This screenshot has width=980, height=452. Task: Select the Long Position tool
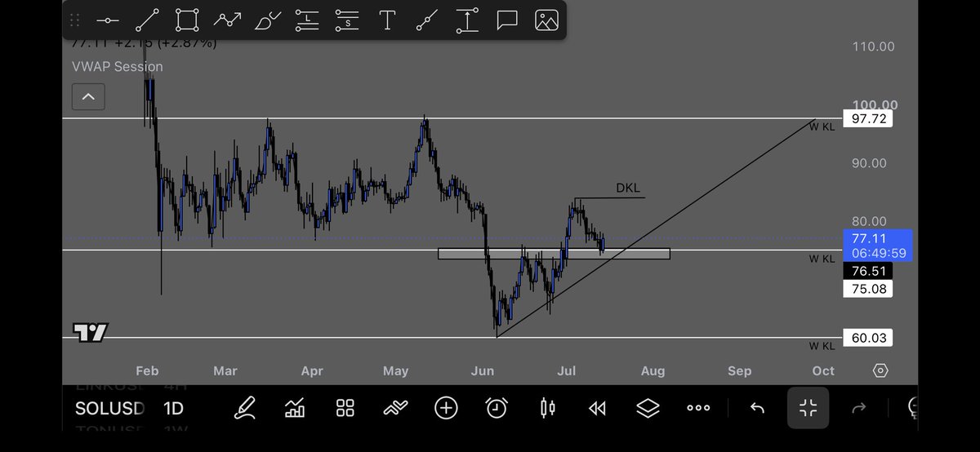pos(307,20)
